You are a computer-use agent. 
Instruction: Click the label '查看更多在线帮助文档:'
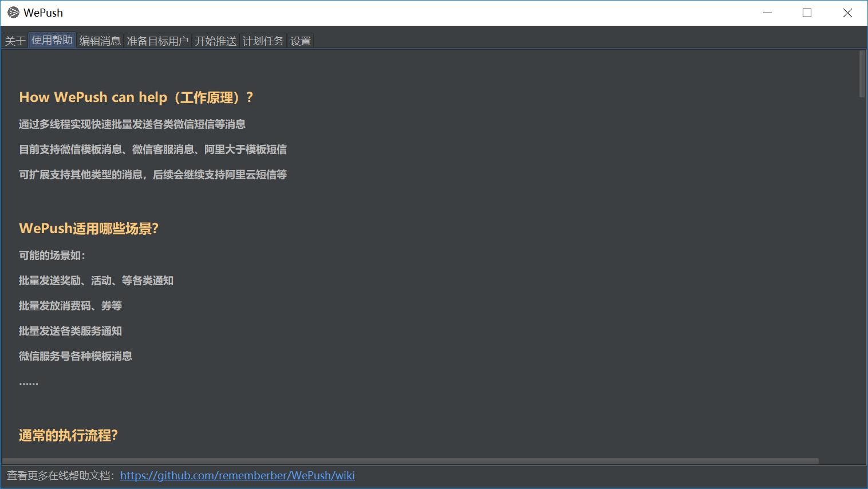tap(61, 475)
